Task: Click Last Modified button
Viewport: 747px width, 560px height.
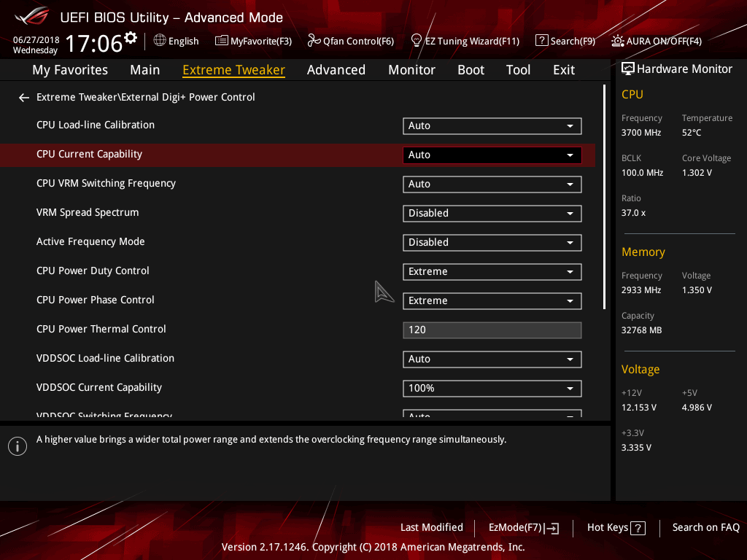Action: (432, 528)
